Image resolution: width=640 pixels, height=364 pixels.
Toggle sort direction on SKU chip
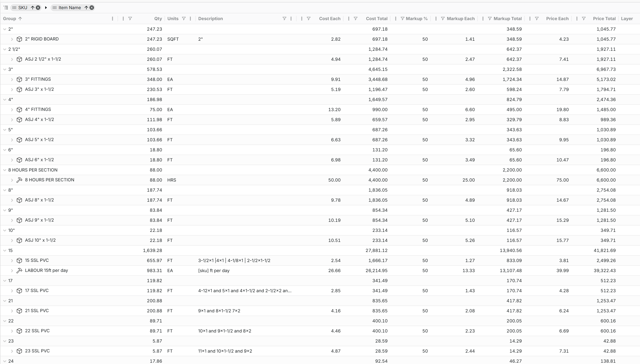pos(32,8)
